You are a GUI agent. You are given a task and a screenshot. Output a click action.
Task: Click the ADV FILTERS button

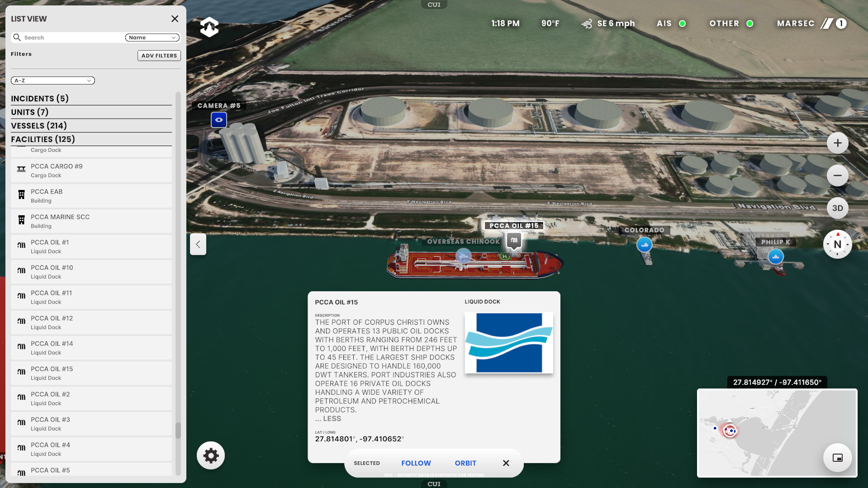(159, 56)
